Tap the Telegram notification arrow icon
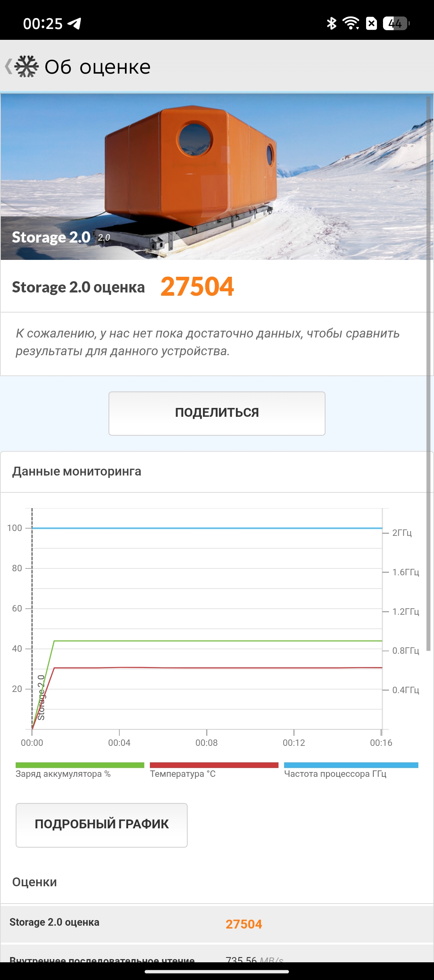The image size is (434, 980). click(74, 24)
